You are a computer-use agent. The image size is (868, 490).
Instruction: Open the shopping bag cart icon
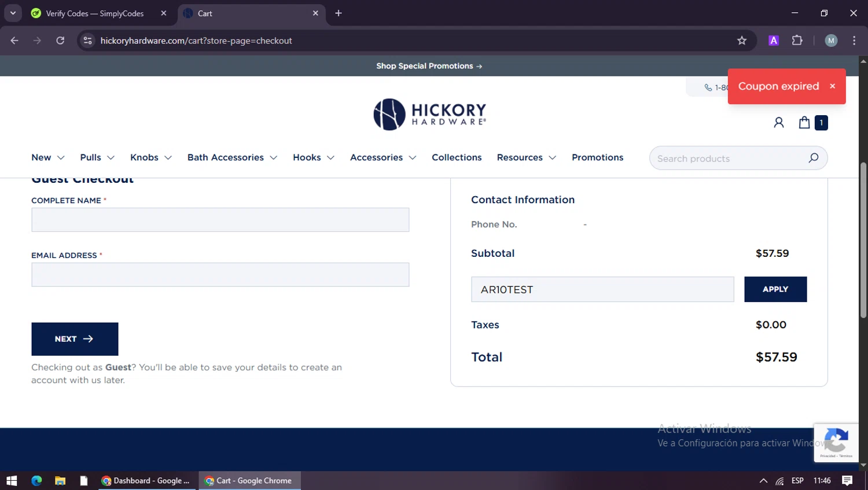(x=804, y=123)
